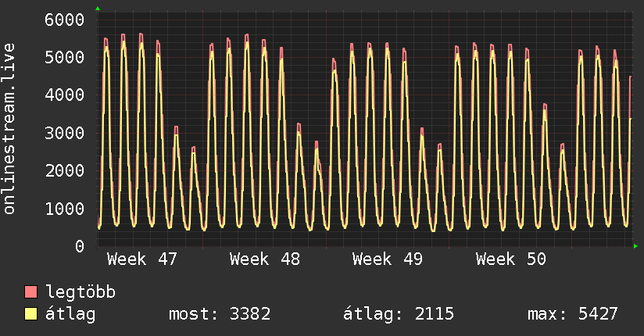Click the 0 y-axis origin label

pos(78,247)
